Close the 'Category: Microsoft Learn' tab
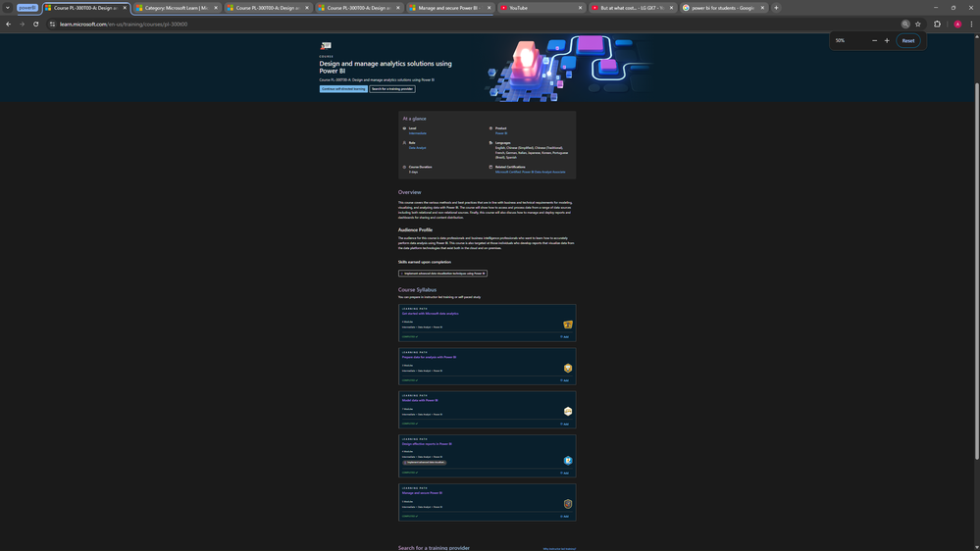Screen dimensions: 980x551 [x=216, y=8]
